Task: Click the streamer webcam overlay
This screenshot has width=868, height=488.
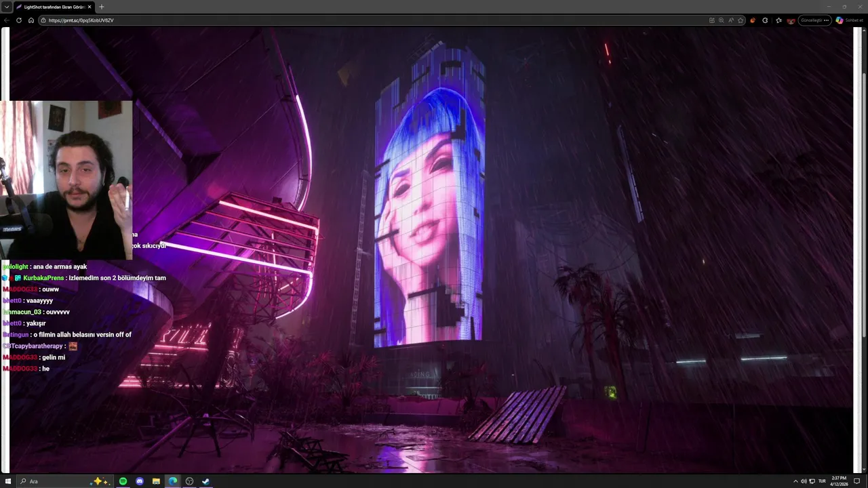Action: click(x=66, y=180)
